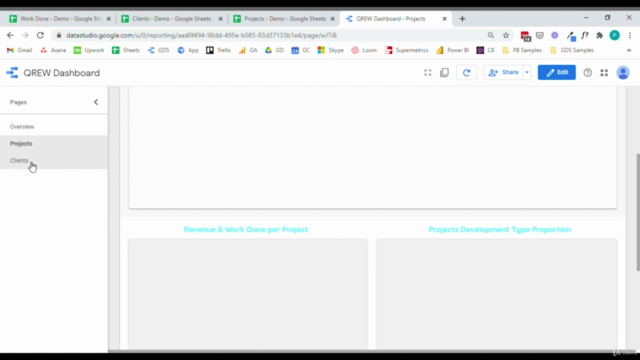Switch to Work Done - Demo tab
This screenshot has height=360, width=640.
click(60, 19)
